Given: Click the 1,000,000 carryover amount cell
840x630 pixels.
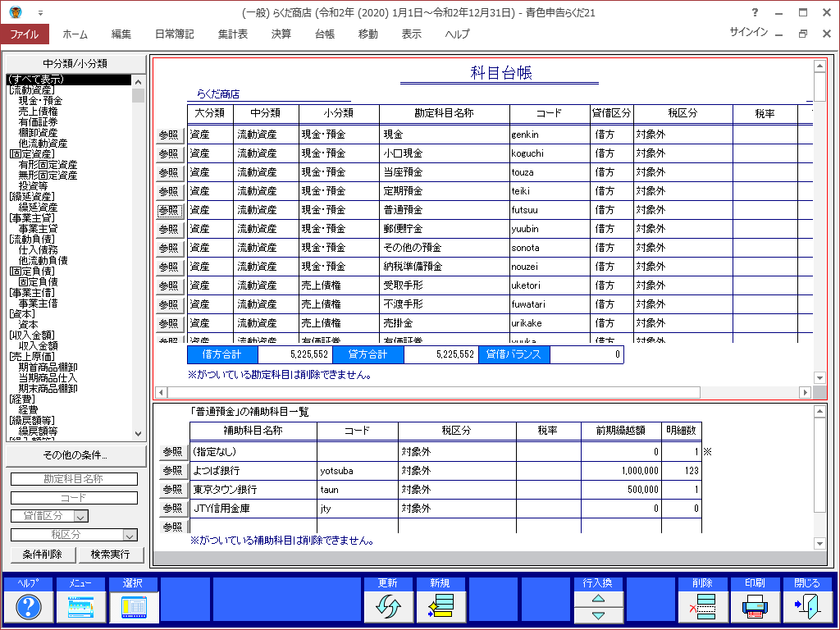Looking at the screenshot, I should [621, 471].
